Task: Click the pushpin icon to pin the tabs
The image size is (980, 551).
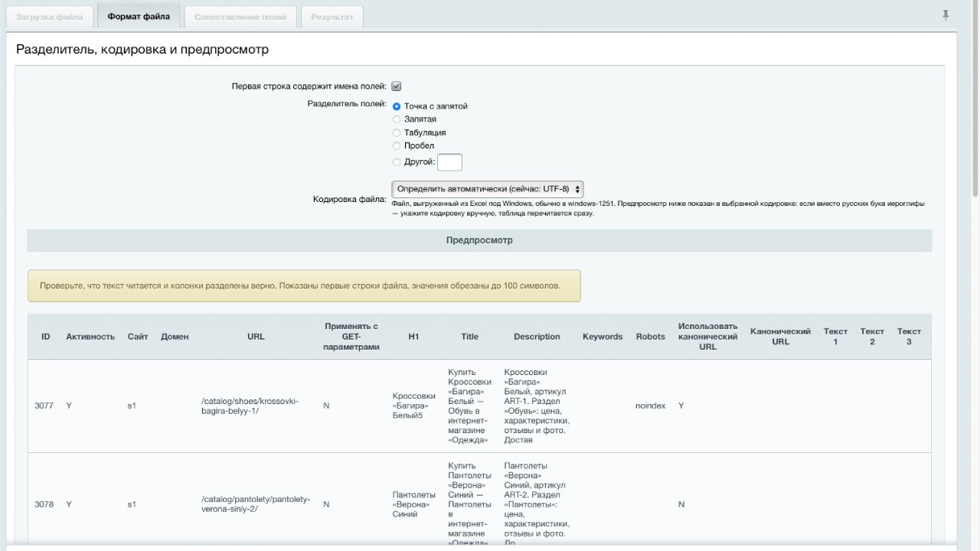Action: pos(946,15)
